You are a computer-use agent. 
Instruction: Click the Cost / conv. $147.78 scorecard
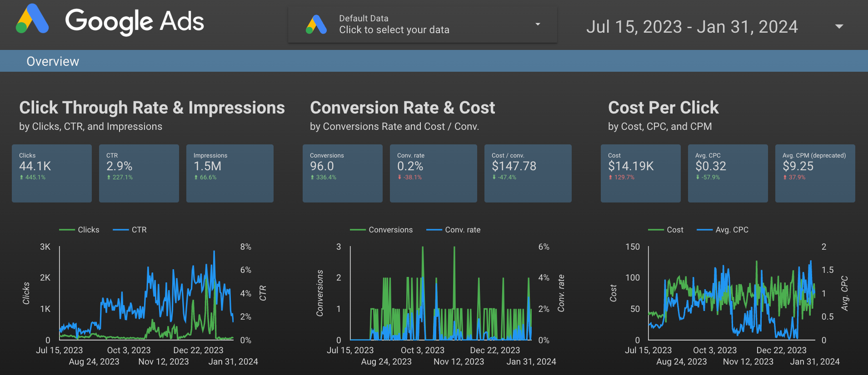(528, 173)
